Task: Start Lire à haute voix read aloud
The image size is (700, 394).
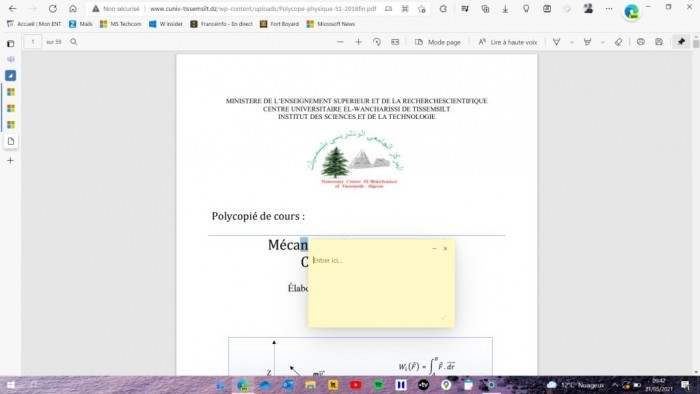Action: click(x=508, y=42)
